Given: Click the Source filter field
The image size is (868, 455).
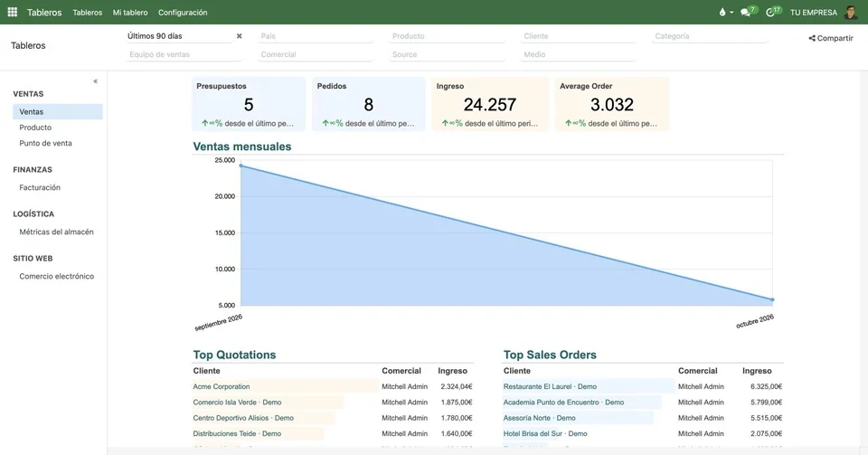Looking at the screenshot, I should (448, 54).
